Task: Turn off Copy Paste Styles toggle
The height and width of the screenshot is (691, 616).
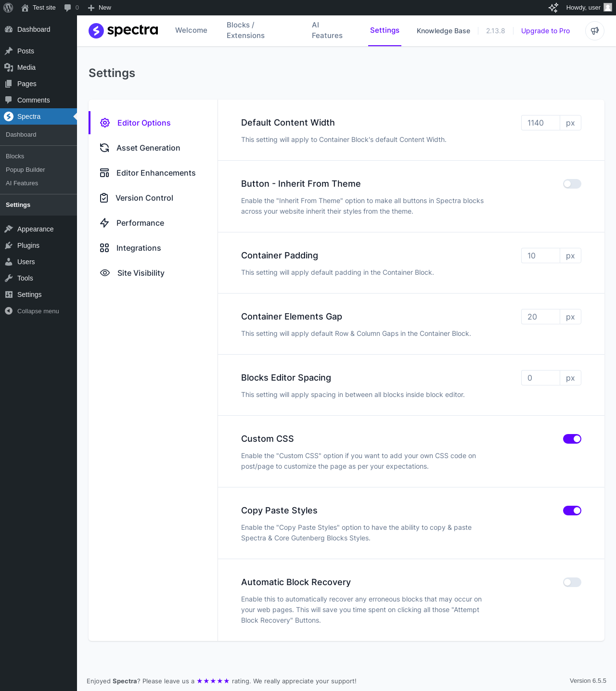Action: coord(572,511)
